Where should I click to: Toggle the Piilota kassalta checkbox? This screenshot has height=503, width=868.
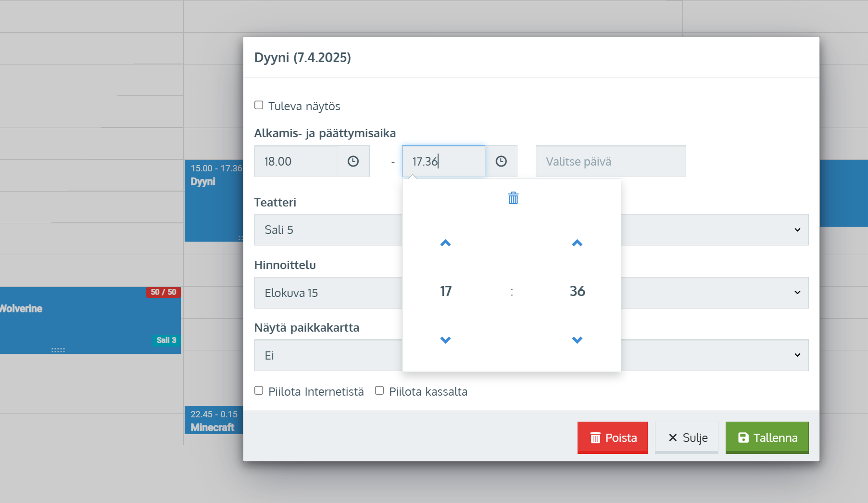(379, 390)
